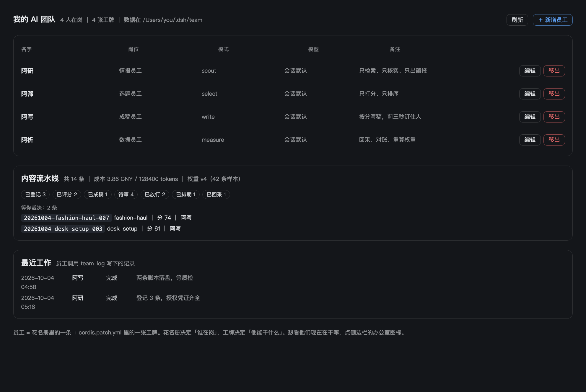Select the 已放行 2 status chip
The height and width of the screenshot is (392, 586).
[155, 195]
